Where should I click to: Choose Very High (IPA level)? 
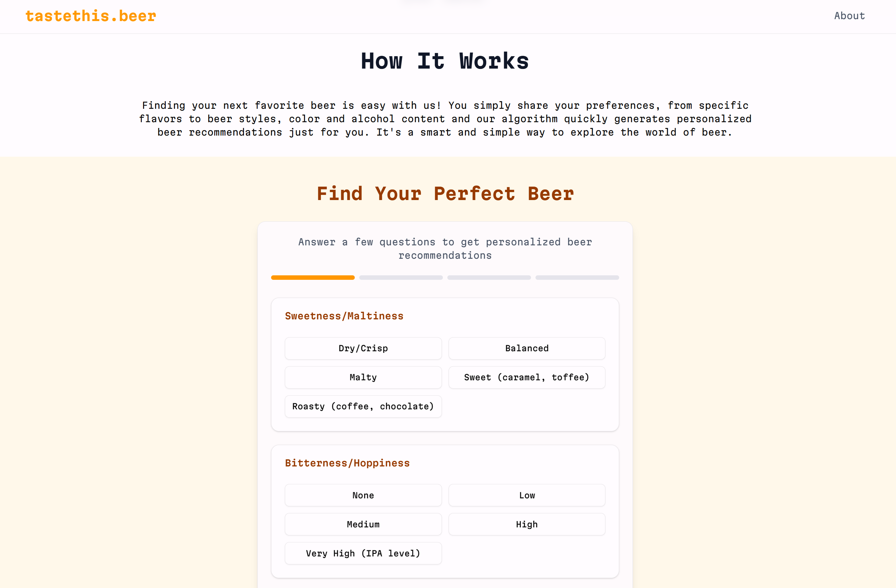(363, 554)
